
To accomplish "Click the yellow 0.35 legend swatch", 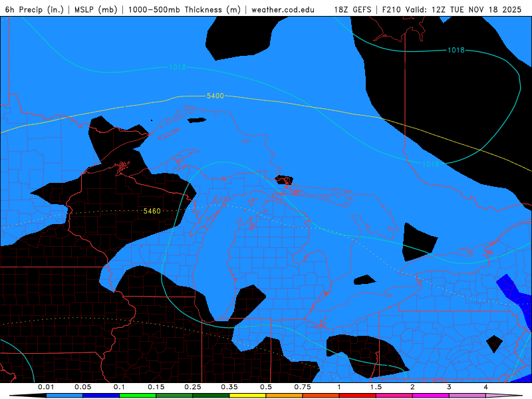I will point(247,396).
